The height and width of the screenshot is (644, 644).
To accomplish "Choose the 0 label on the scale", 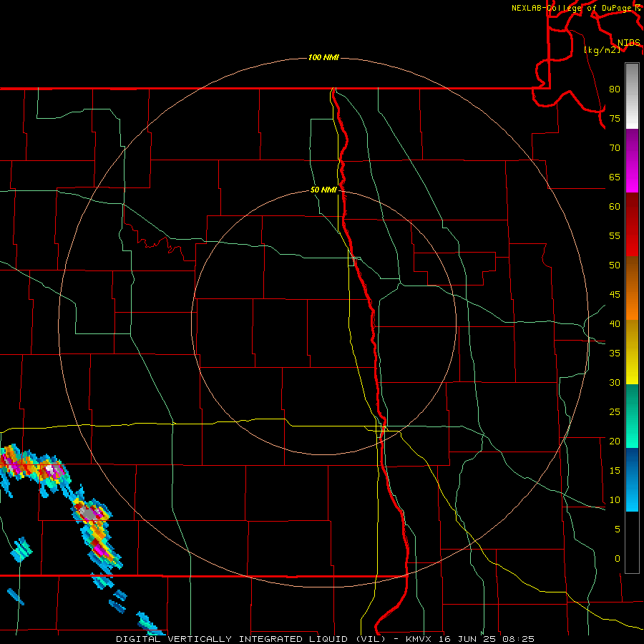I will [x=618, y=559].
